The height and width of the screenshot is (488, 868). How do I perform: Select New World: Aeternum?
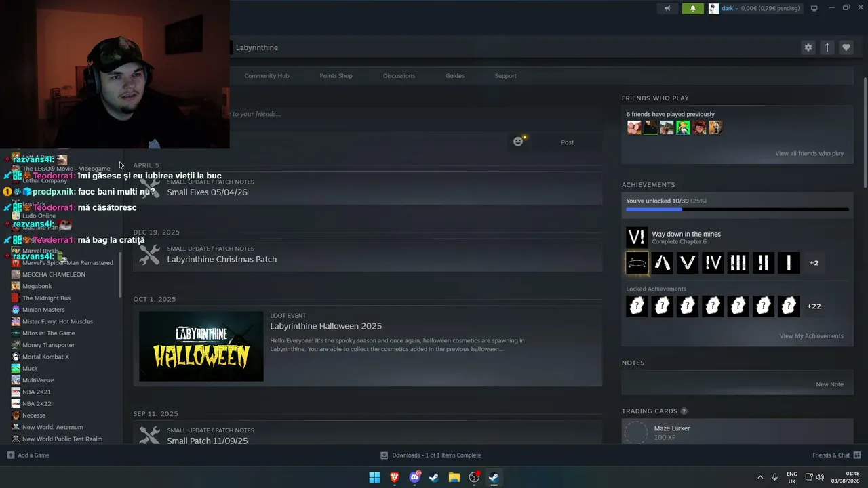click(x=53, y=427)
